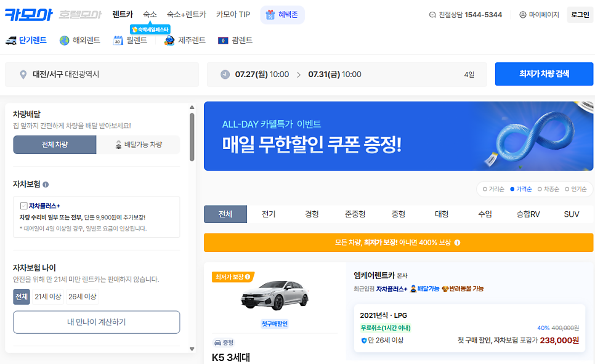Click the 2021년식 · LPG price card
595x364 pixels.
469,328
